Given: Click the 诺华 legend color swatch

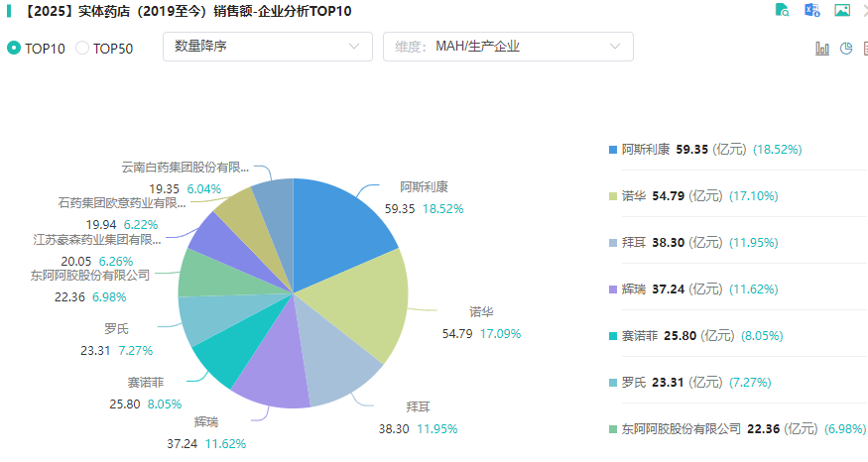Looking at the screenshot, I should (613, 196).
